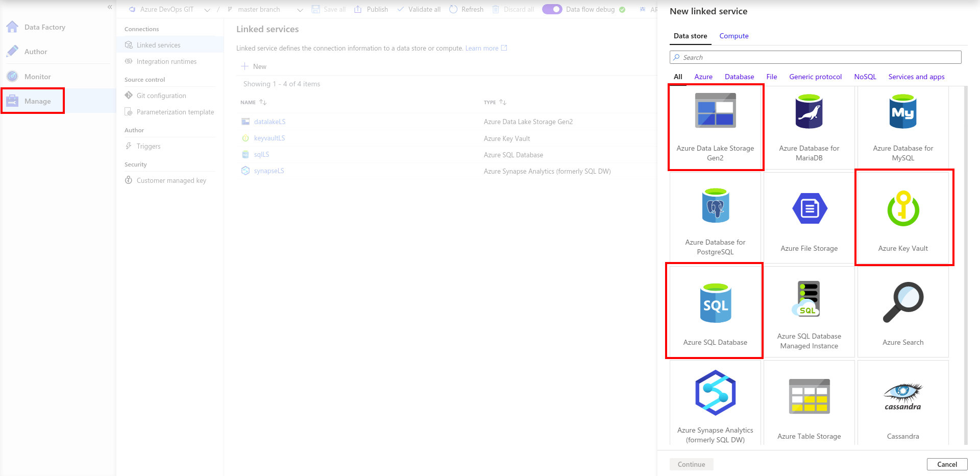The width and height of the screenshot is (980, 476).
Task: Select Azure SQL Database Managed Instance tile
Action: 809,312
